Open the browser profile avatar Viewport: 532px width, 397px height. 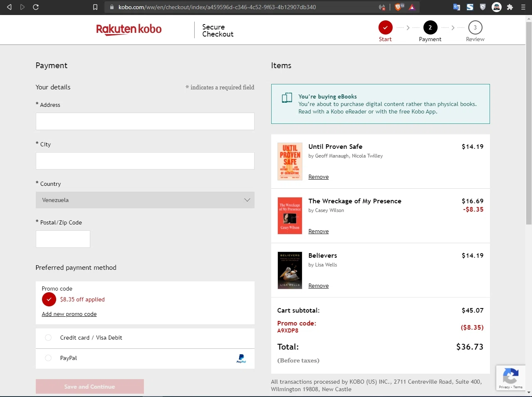click(x=497, y=7)
